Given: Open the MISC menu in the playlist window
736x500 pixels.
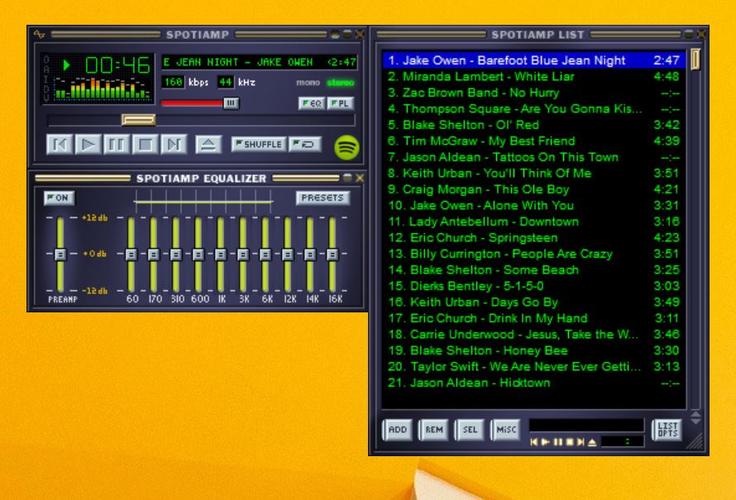Looking at the screenshot, I should click(506, 430).
